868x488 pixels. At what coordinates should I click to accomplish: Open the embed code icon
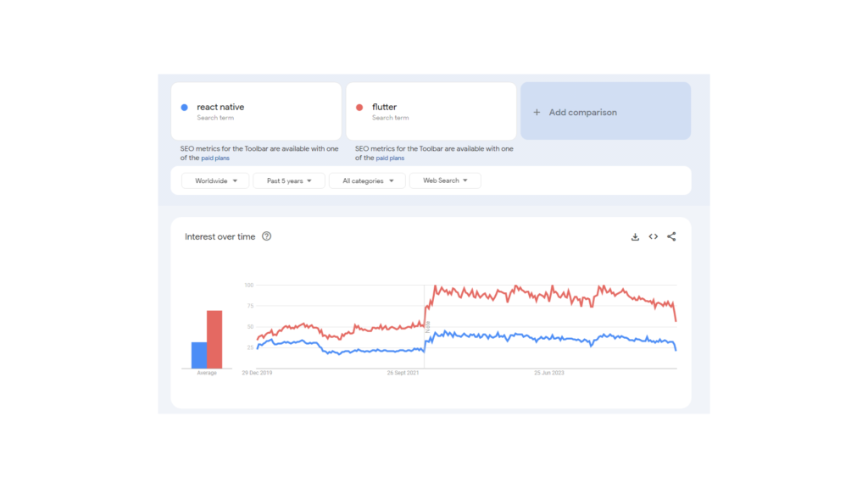coord(654,237)
